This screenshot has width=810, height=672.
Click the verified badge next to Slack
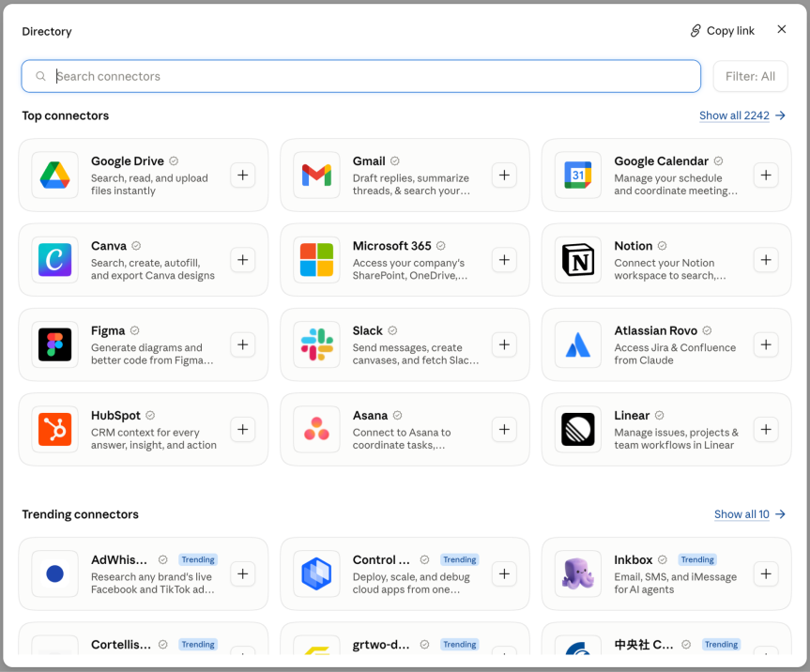tap(392, 330)
